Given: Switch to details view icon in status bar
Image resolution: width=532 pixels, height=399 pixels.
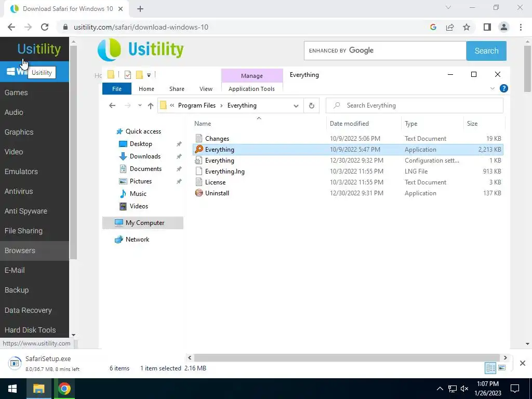Looking at the screenshot, I should point(490,368).
